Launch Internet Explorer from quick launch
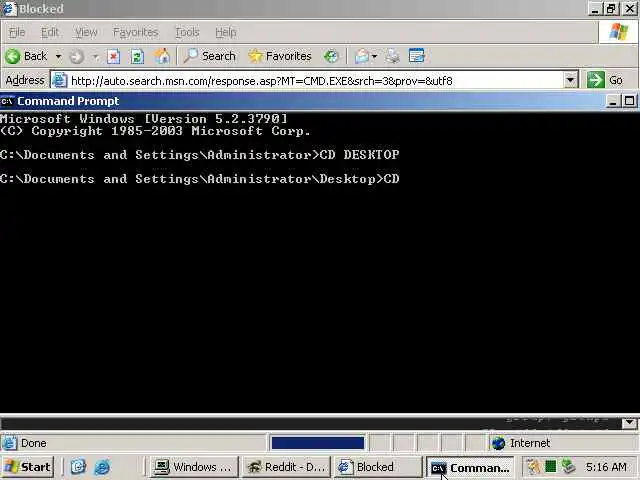This screenshot has width=640, height=480. click(x=102, y=467)
